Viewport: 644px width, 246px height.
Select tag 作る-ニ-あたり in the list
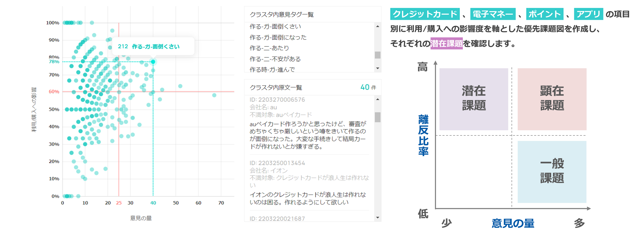click(x=269, y=48)
